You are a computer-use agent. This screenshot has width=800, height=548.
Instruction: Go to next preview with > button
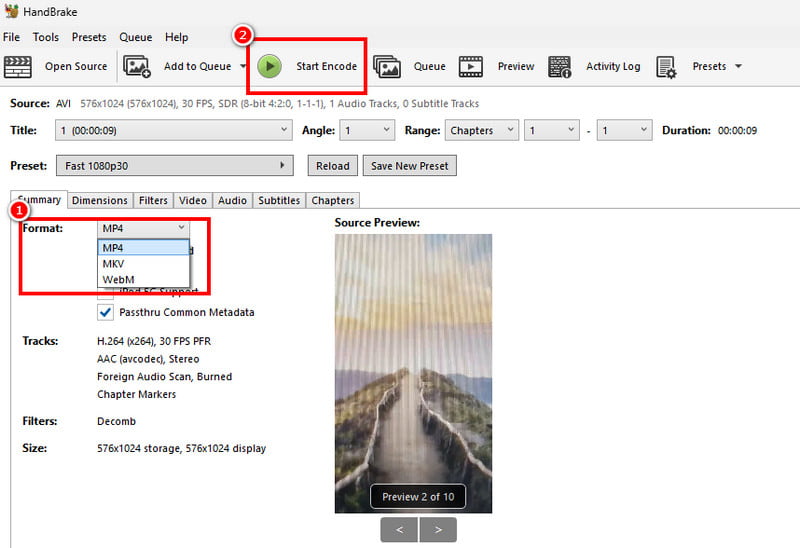438,530
